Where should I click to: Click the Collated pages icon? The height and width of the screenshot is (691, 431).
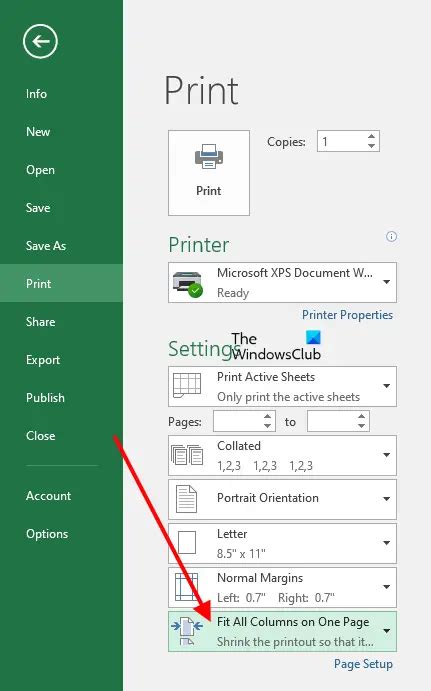187,455
